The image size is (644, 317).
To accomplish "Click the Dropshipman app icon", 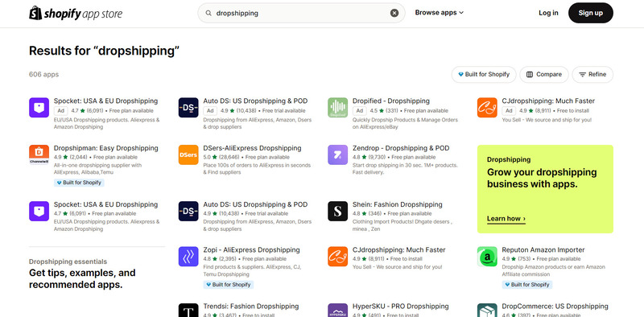I will pos(39,154).
